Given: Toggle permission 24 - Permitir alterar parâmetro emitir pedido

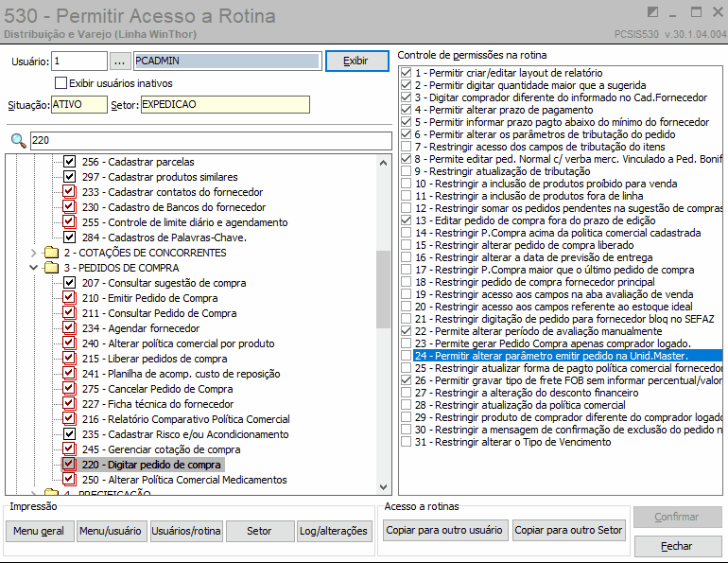Looking at the screenshot, I should coord(407,356).
